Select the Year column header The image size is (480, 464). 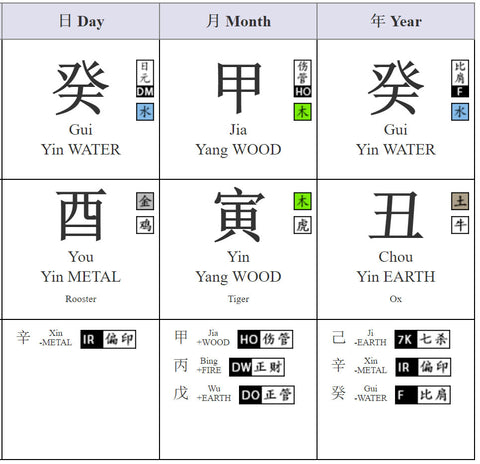(x=396, y=21)
